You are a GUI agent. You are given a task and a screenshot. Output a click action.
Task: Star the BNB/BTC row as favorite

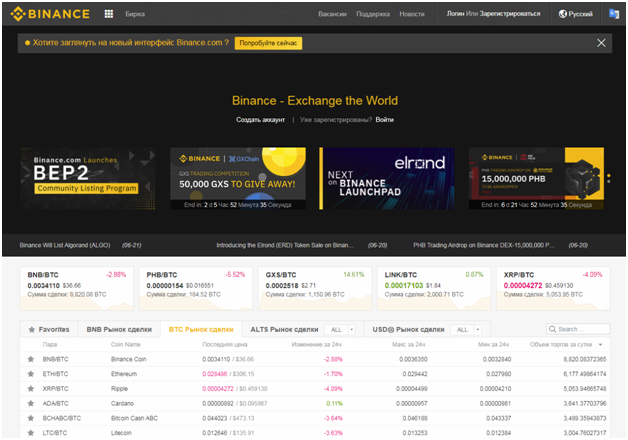(31, 359)
